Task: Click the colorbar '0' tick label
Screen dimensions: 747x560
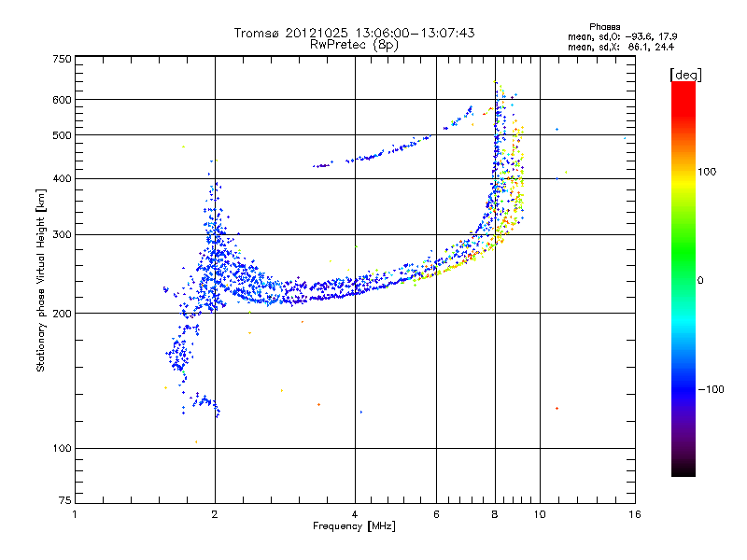Action: tap(700, 280)
